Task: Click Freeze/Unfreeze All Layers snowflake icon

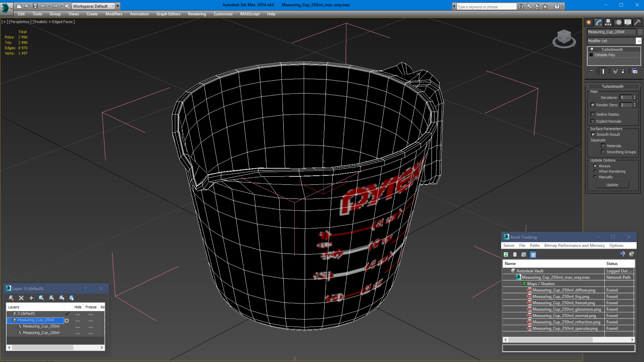Action: [x=72, y=298]
